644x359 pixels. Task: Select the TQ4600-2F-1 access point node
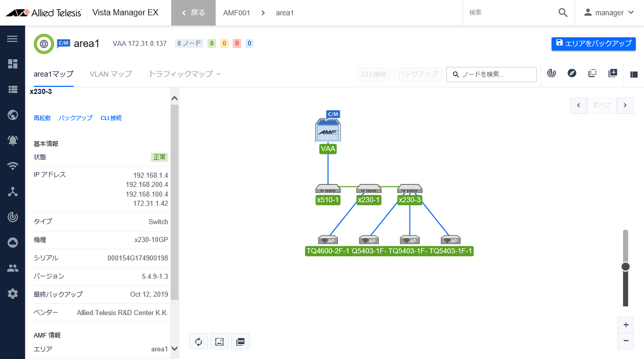328,241
